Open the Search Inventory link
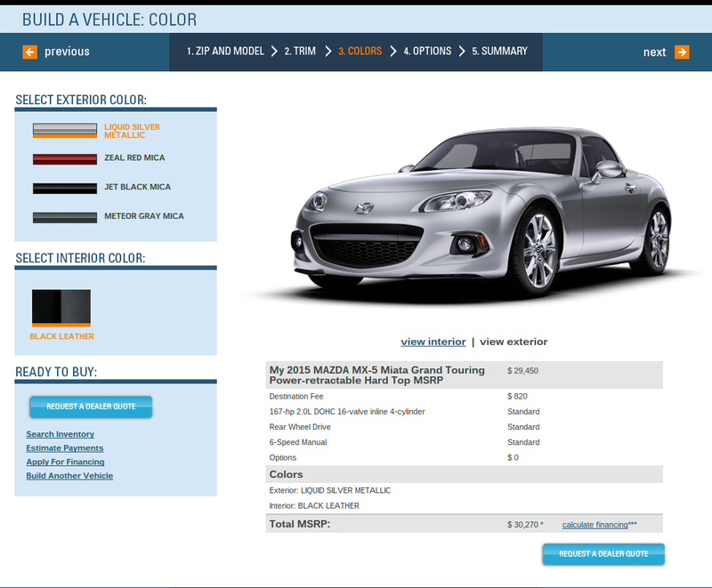 [60, 434]
